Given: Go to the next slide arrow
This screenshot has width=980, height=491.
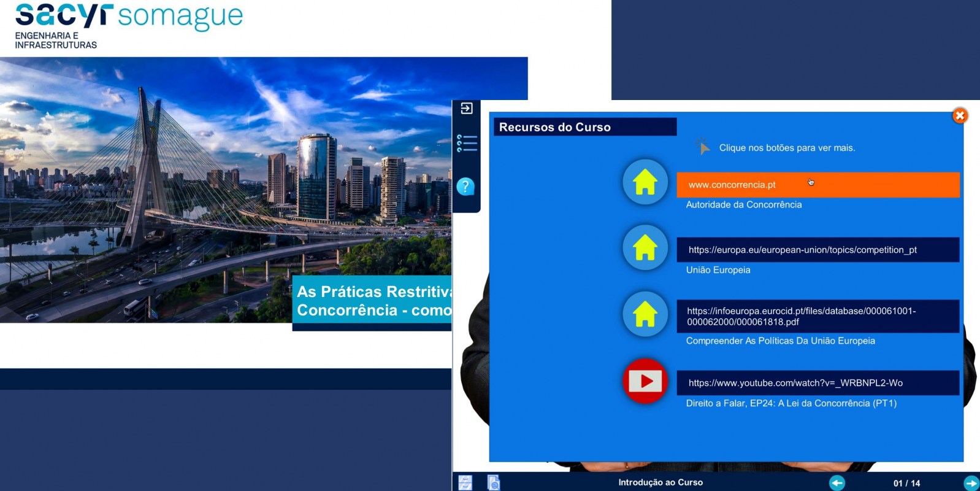Looking at the screenshot, I should [971, 483].
